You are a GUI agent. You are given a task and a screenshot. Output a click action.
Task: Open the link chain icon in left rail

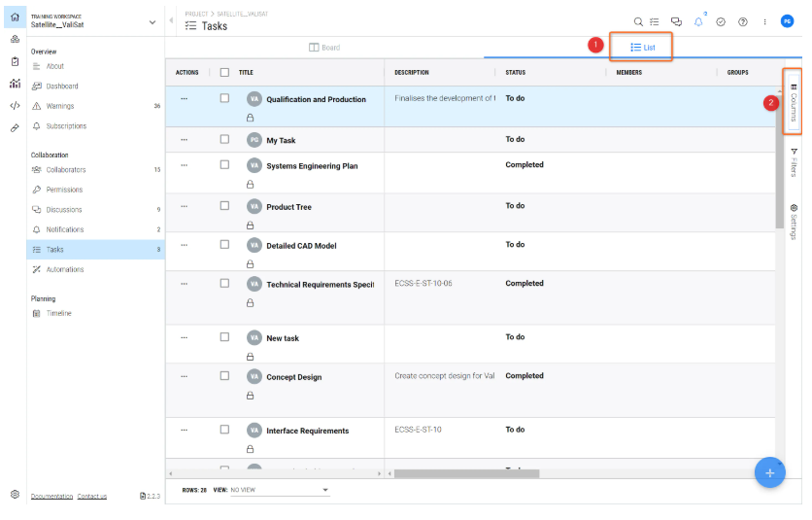(x=15, y=127)
